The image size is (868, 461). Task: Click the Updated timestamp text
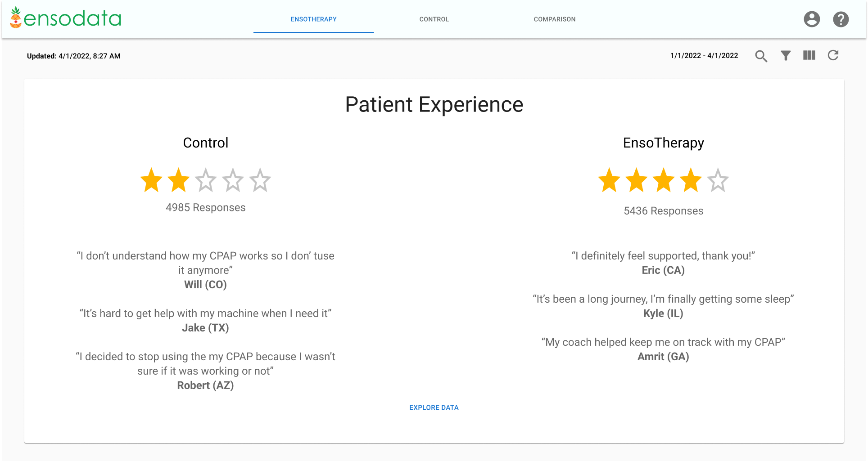[x=73, y=56]
